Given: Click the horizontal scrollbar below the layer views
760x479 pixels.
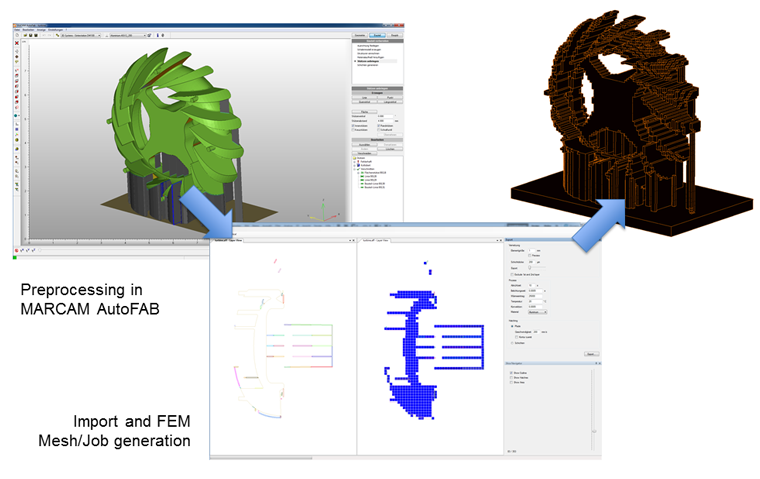Looking at the screenshot, I should pyautogui.click(x=261, y=458).
